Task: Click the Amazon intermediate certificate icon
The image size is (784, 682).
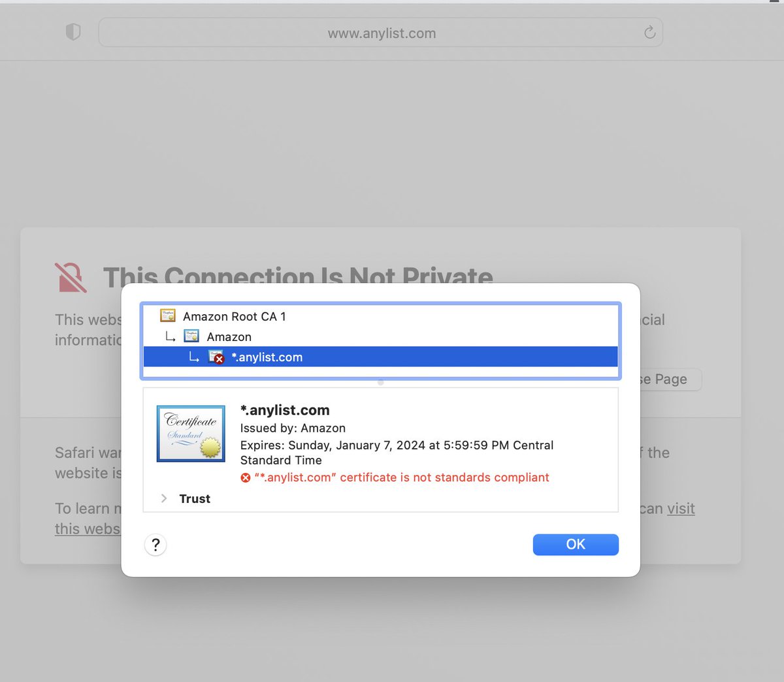Action: [191, 336]
